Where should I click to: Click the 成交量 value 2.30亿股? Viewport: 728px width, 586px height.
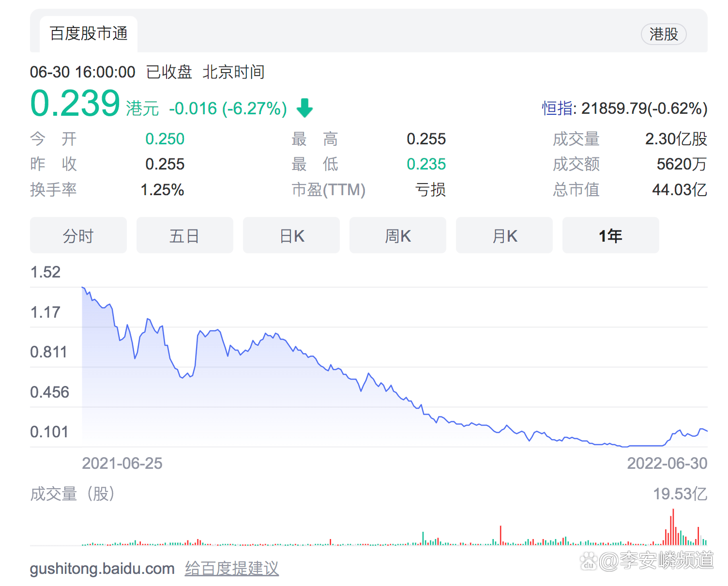click(x=676, y=139)
